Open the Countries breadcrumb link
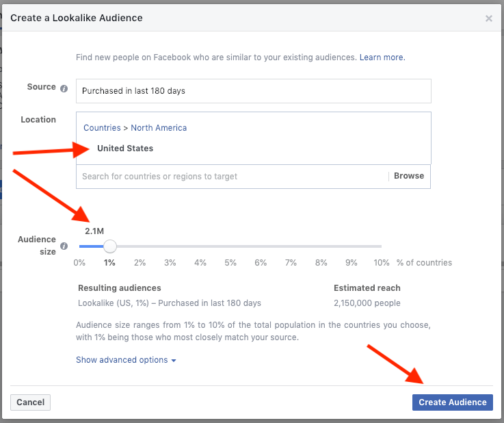This screenshot has height=423, width=504. click(102, 128)
